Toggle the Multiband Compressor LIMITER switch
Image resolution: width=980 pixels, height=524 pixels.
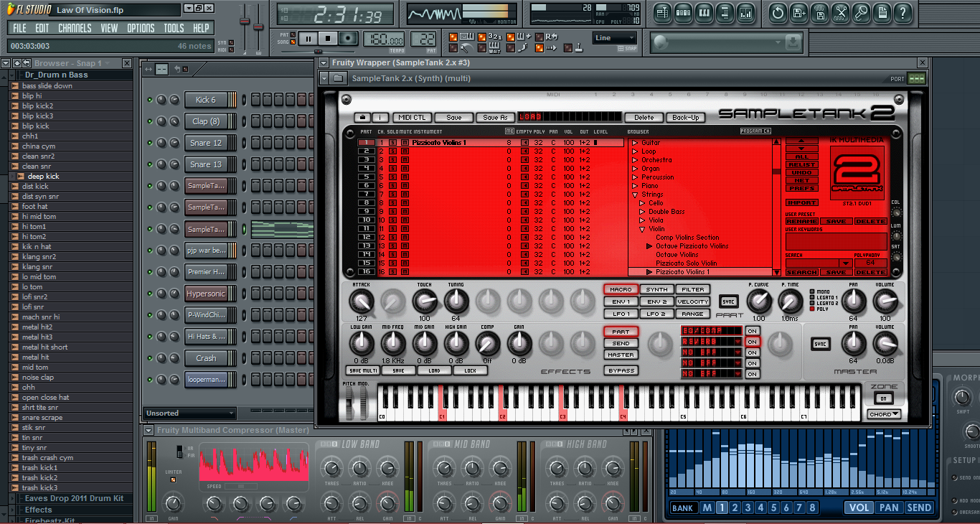173,479
